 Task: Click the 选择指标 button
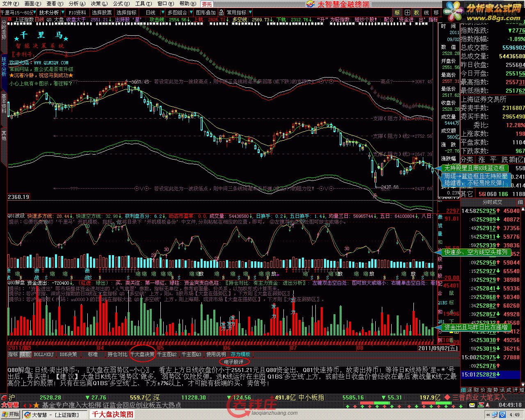[126, 13]
